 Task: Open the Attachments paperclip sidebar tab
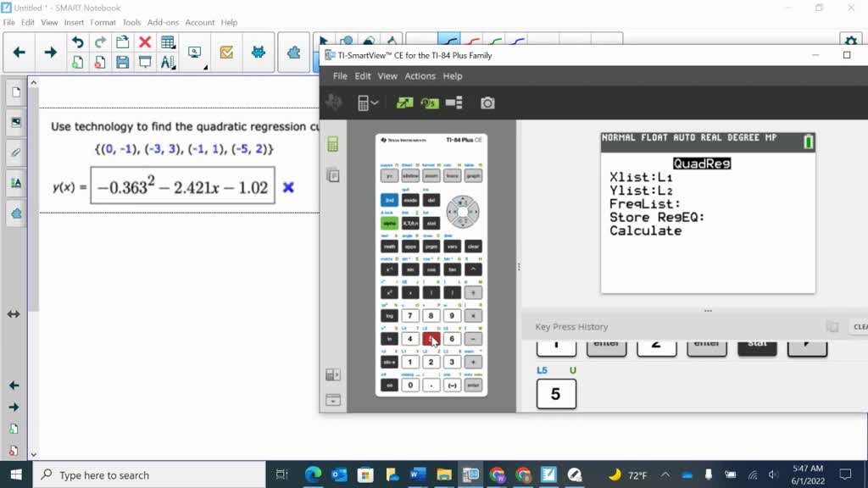point(15,152)
